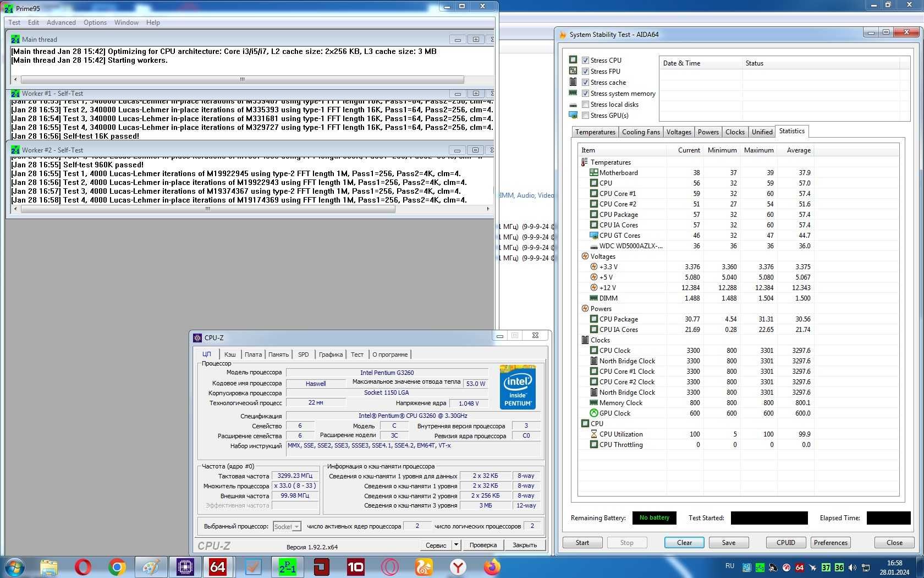The image size is (924, 578).
Task: Click the Start button in AIDA64
Action: 582,543
